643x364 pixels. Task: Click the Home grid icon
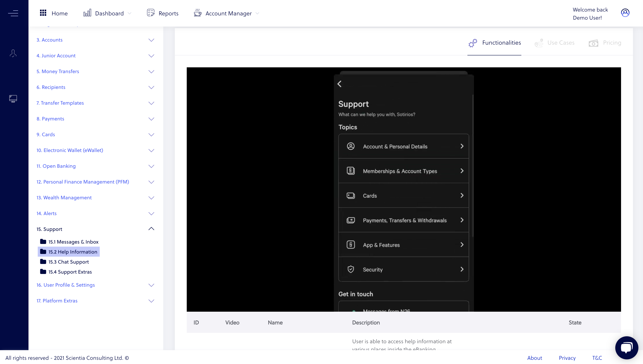pos(43,13)
